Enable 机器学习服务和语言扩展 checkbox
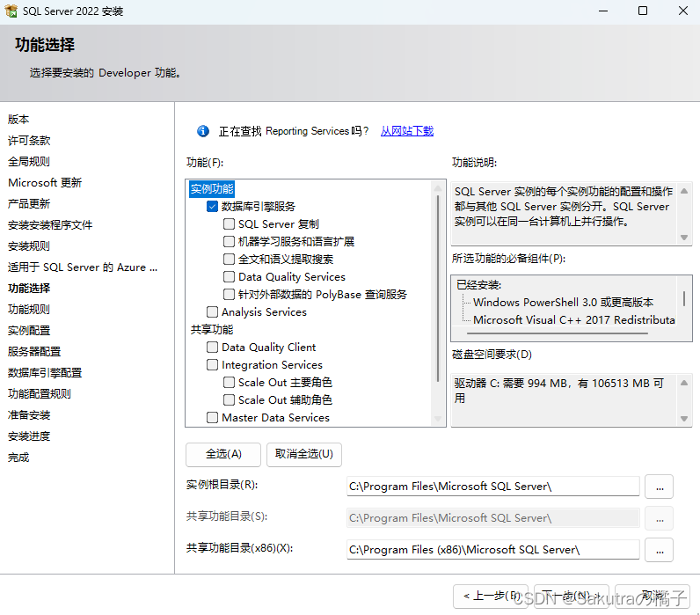Screen dimensions: 700x615 229,242
